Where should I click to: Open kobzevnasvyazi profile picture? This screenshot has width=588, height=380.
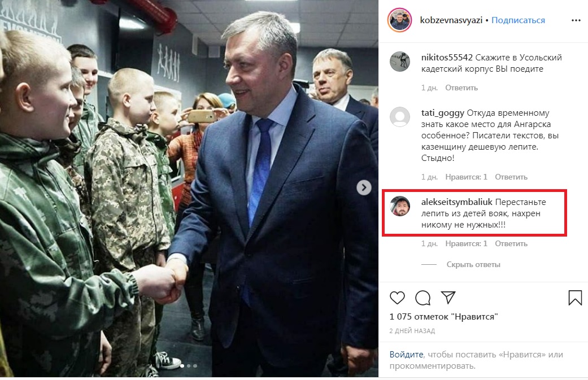tap(399, 20)
